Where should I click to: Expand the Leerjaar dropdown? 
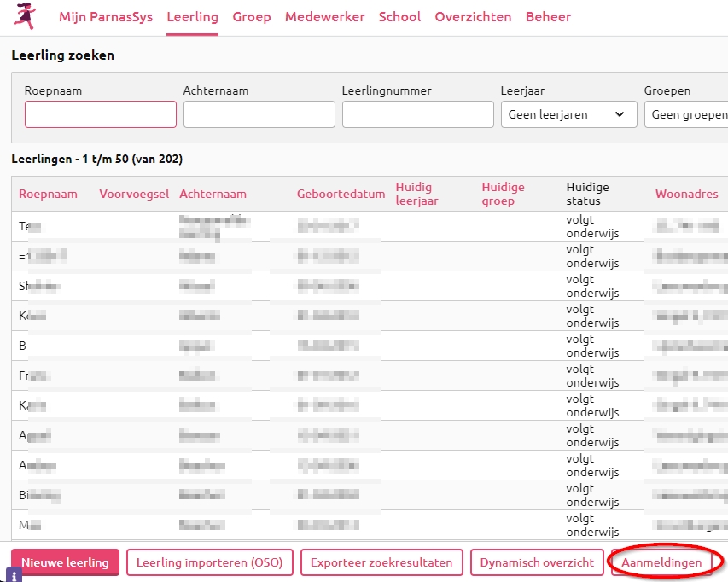[x=568, y=114]
